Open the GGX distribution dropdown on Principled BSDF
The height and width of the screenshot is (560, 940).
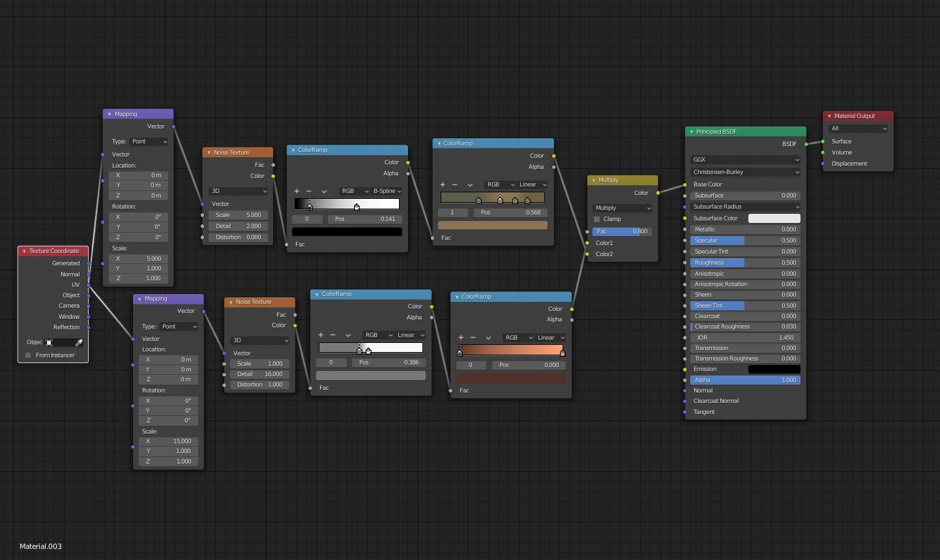[x=745, y=159]
